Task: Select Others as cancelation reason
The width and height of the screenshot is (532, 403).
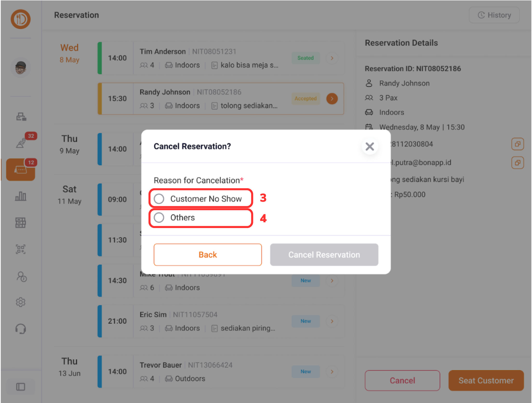Action: click(159, 218)
